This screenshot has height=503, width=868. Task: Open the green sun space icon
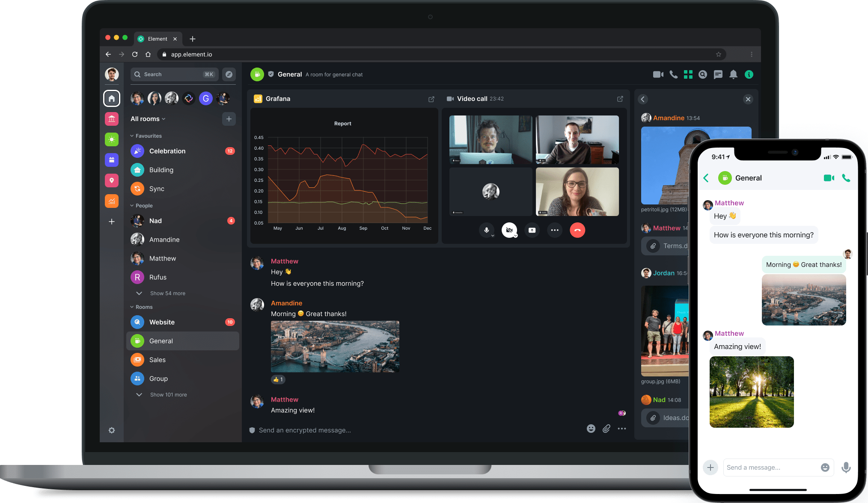[112, 139]
